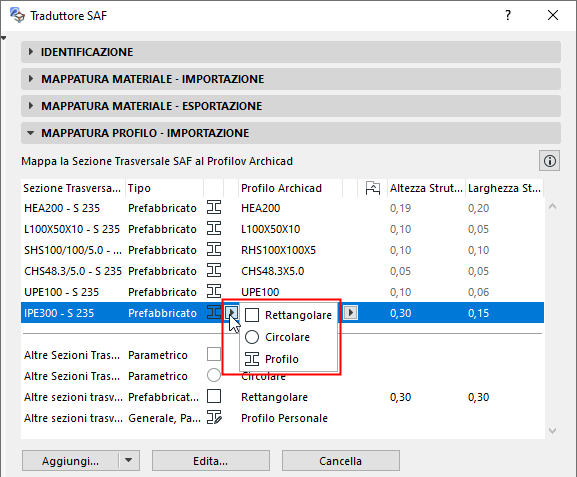Viewport: 577px width, 477px height.
Task: Select the IPE300 - S 235 cell
Action: tap(59, 313)
